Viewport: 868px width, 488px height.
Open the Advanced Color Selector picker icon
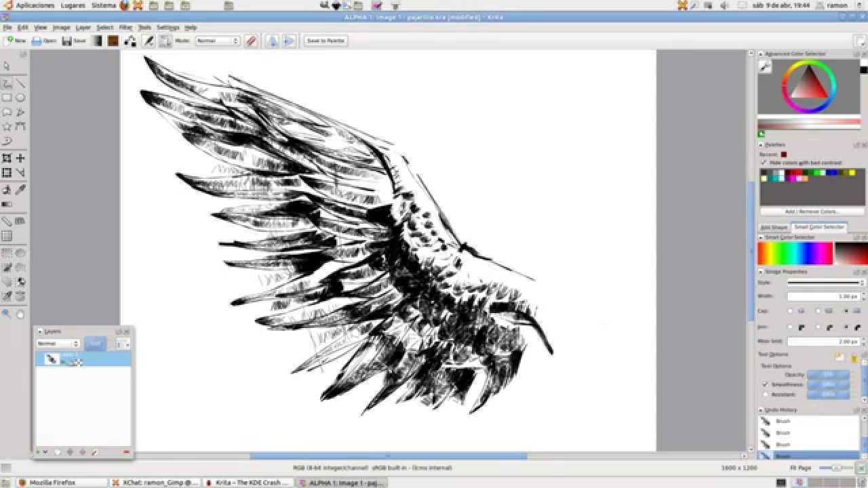[765, 67]
